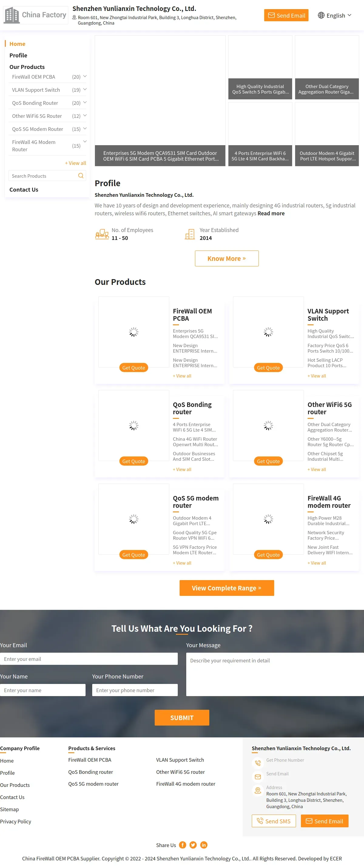
Task: Open footer FireWall 4G modem router link
Action: 186,784
